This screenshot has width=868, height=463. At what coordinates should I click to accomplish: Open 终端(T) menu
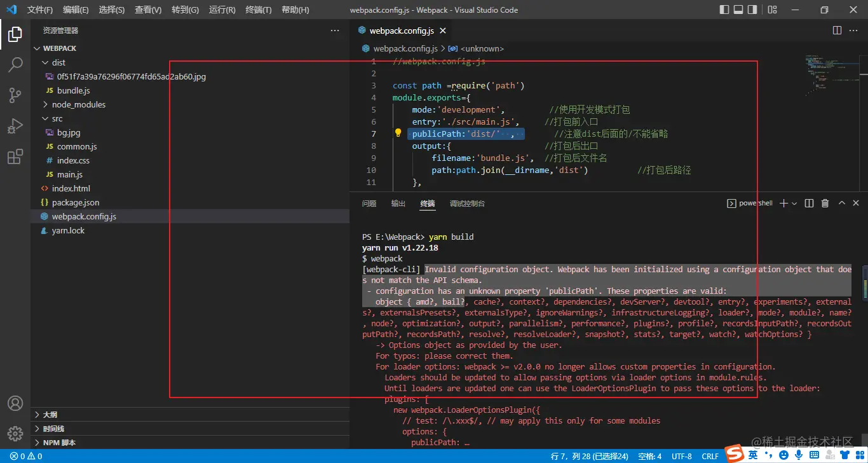(258, 10)
